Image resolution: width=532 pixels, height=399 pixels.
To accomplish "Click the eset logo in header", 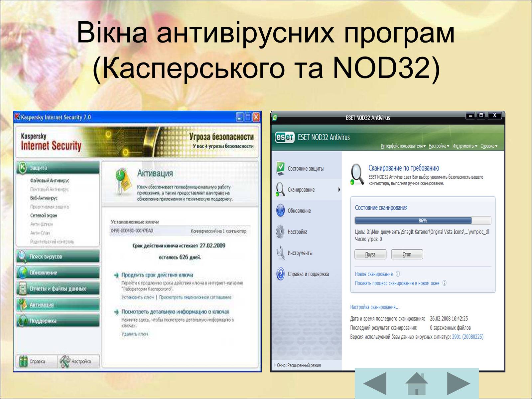I will click(284, 137).
